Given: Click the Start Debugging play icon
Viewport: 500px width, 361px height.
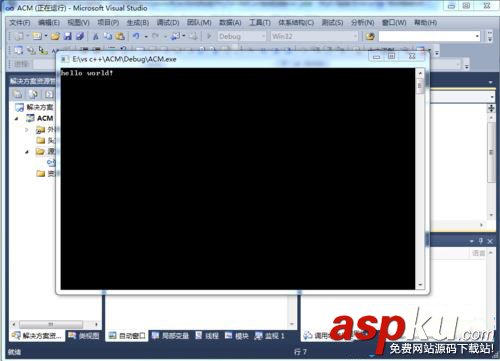Looking at the screenshot, I should pyautogui.click(x=209, y=36).
